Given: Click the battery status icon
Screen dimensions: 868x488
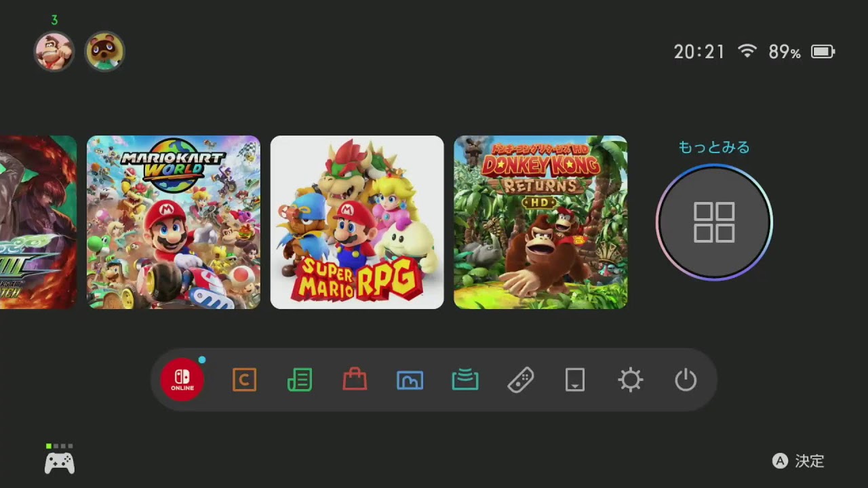Looking at the screenshot, I should pyautogui.click(x=823, y=52).
